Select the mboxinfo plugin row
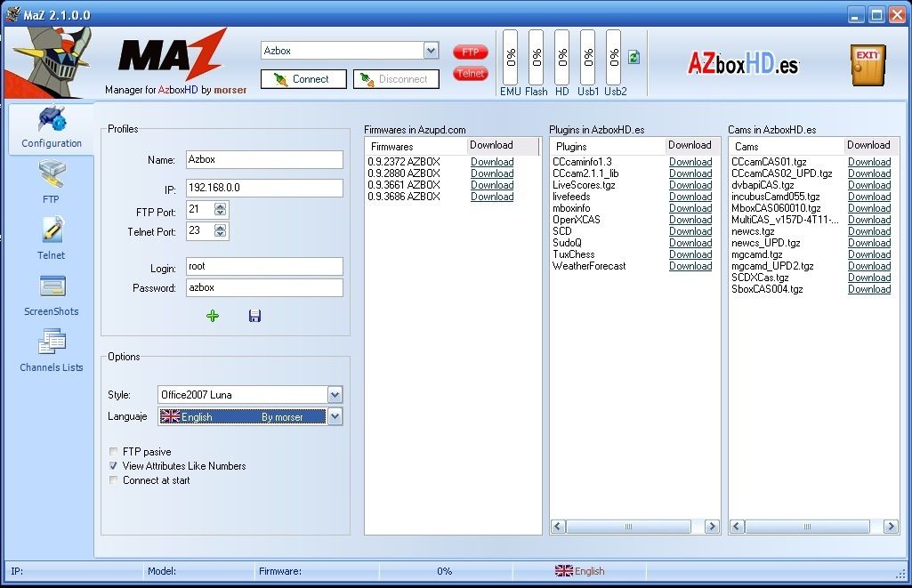Viewport: 912px width, 588px height. (634, 208)
